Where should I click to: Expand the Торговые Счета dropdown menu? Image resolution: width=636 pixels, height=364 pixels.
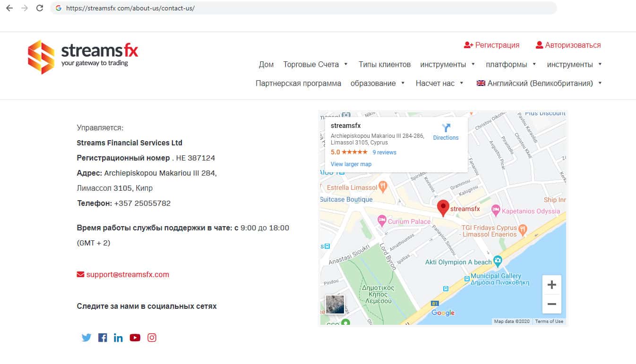(315, 64)
